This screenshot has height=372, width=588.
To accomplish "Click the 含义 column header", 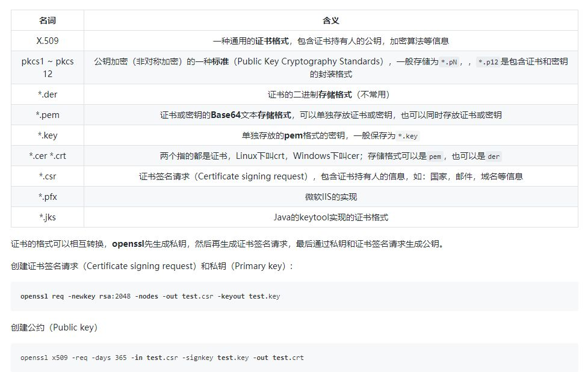I will [x=331, y=20].
